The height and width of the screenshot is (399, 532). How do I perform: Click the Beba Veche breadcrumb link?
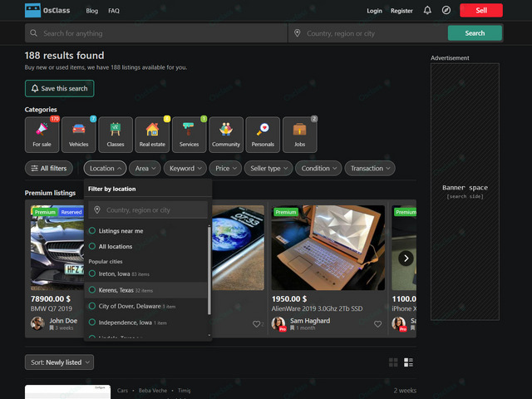[153, 391]
